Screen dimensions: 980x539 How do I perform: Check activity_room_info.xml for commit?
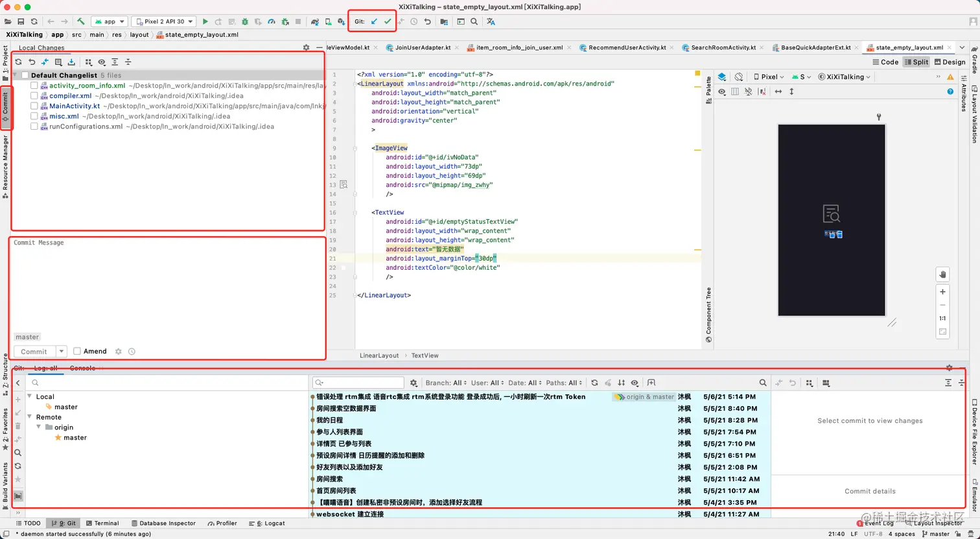(x=34, y=86)
